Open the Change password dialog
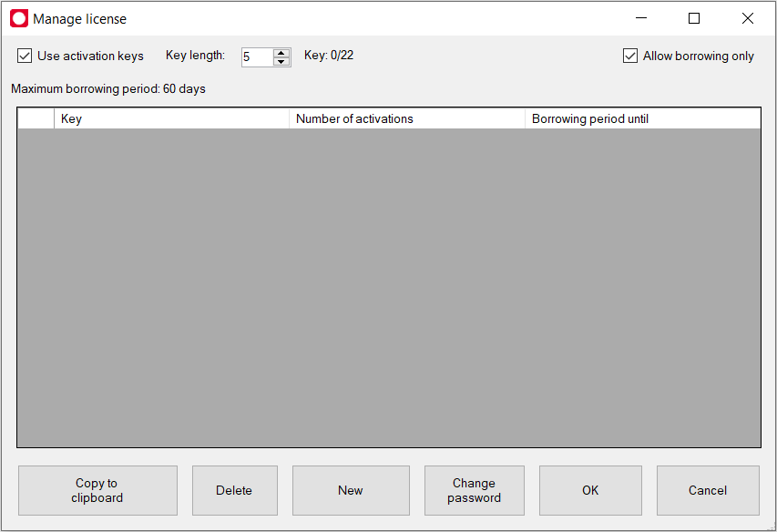Screen dimensions: 777x532 pyautogui.click(x=474, y=491)
